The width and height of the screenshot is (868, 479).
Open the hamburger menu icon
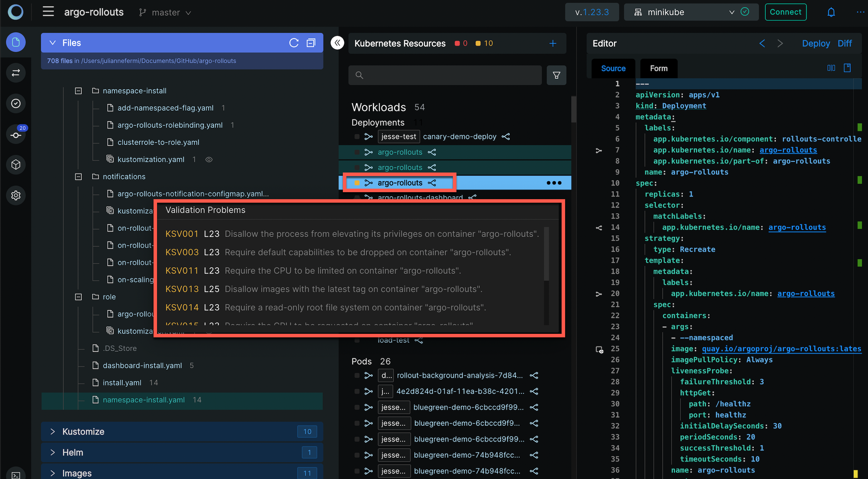pyautogui.click(x=48, y=12)
